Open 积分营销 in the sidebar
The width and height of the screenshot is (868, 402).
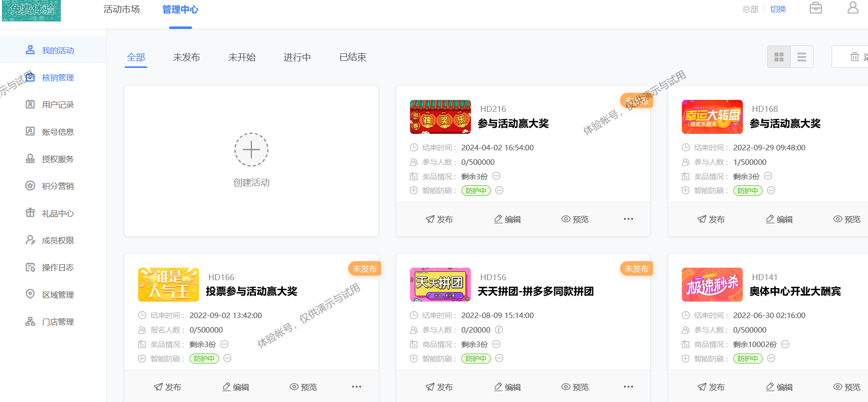coord(53,186)
